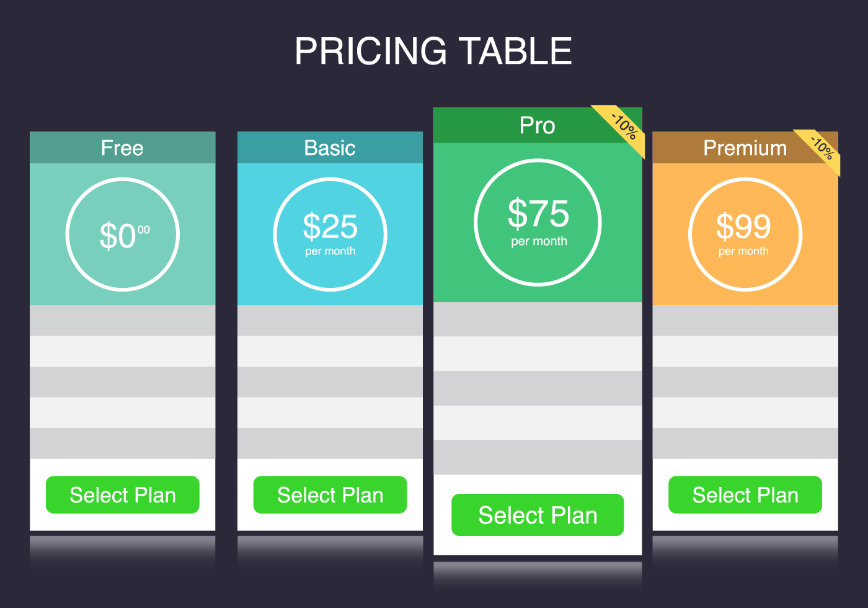Open the Free plan header
The height and width of the screenshot is (608, 868).
[123, 148]
